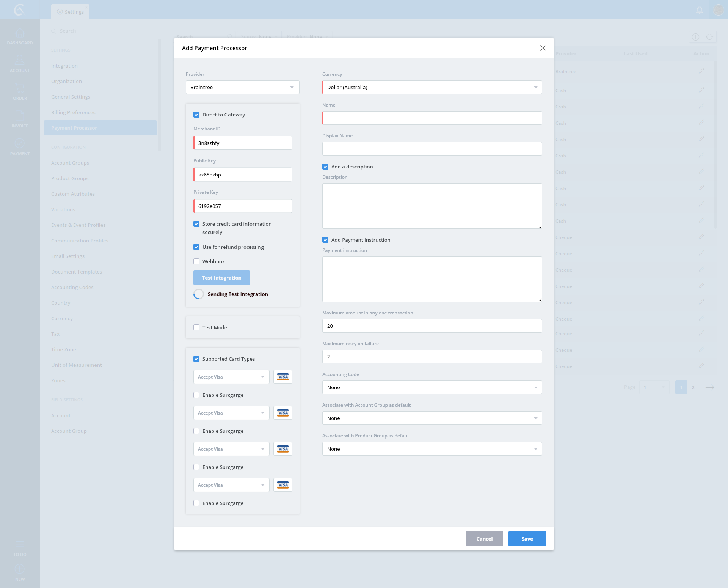
Task: Enable the Webhook checkbox
Action: pos(196,261)
